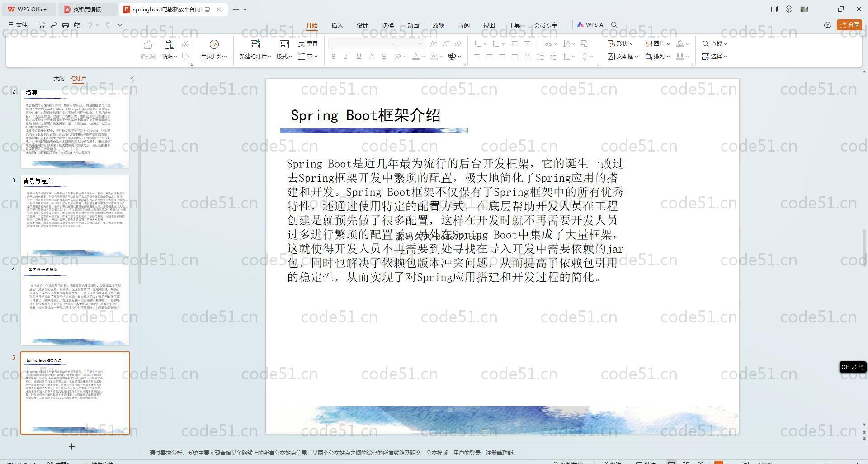Viewport: 868px width, 464px height.
Task: Open the Design (设计) ribbon tab
Action: 363,25
